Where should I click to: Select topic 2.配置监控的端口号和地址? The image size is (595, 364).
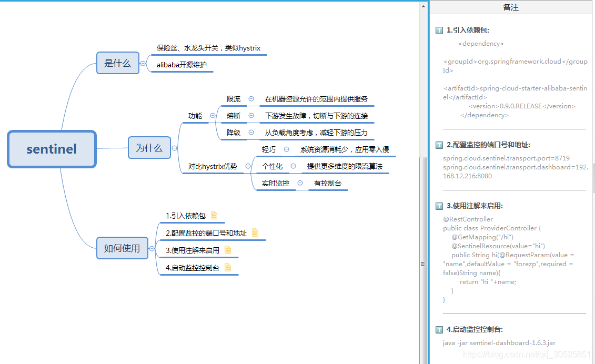coord(206,233)
